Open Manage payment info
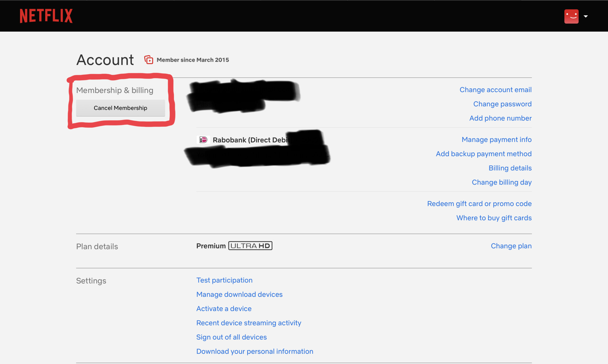 coord(496,140)
